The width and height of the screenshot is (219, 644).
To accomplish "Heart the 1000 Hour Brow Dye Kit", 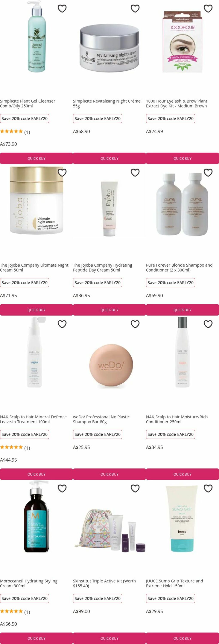I will pos(208,9).
